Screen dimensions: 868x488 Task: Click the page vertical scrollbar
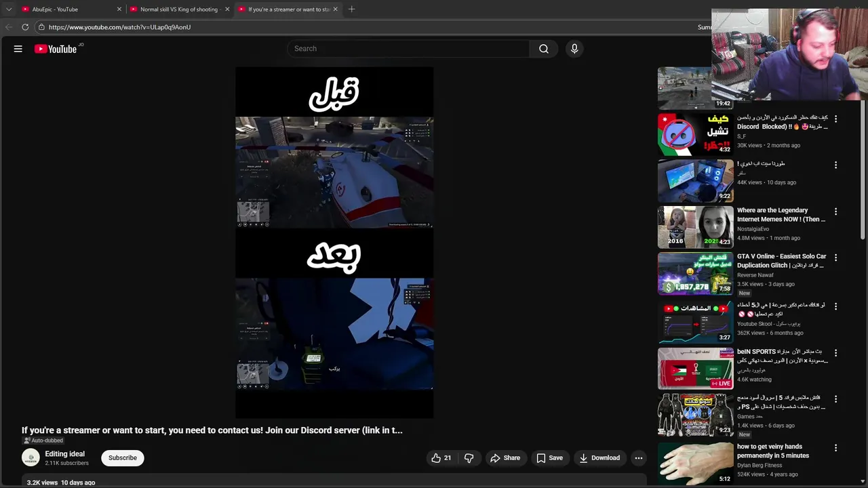pos(863,169)
